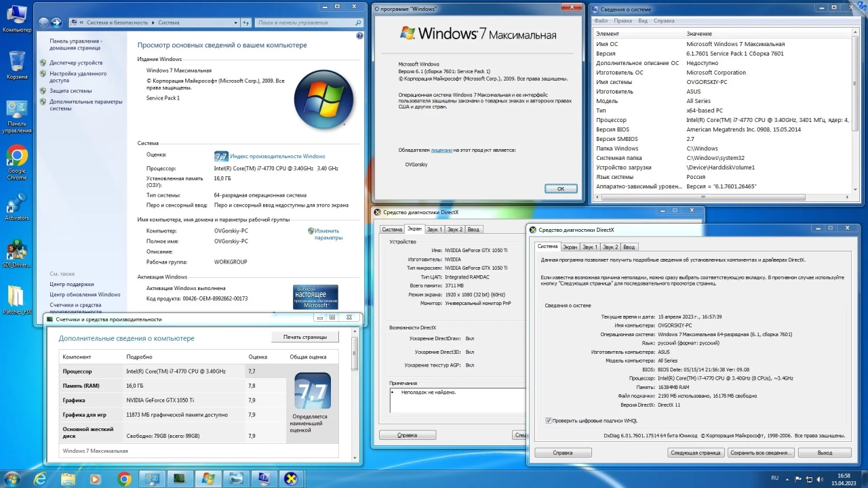868x488 pixels.
Task: Switch to the DirectX diagnostic taskbar button
Action: click(291, 479)
